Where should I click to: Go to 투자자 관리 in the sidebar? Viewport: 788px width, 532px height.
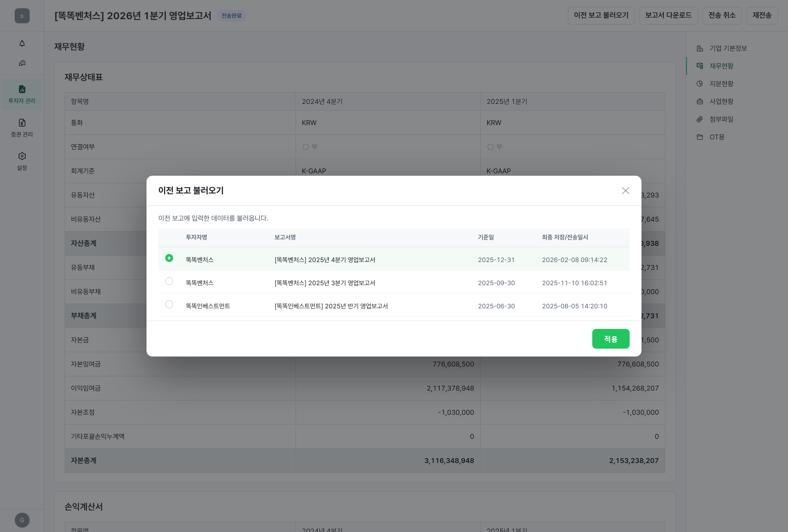pos(22,94)
